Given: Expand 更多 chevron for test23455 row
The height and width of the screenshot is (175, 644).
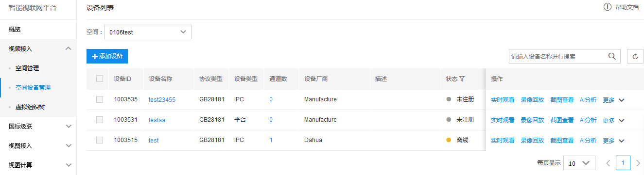Looking at the screenshot, I should (x=622, y=100).
